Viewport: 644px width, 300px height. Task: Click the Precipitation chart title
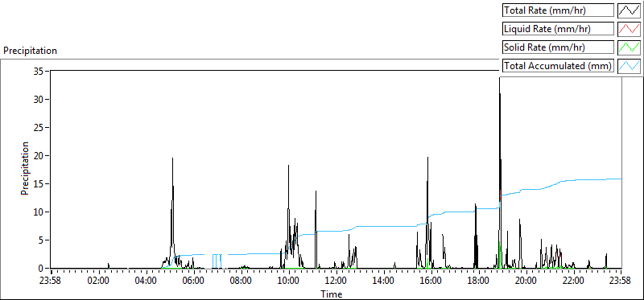click(30, 51)
